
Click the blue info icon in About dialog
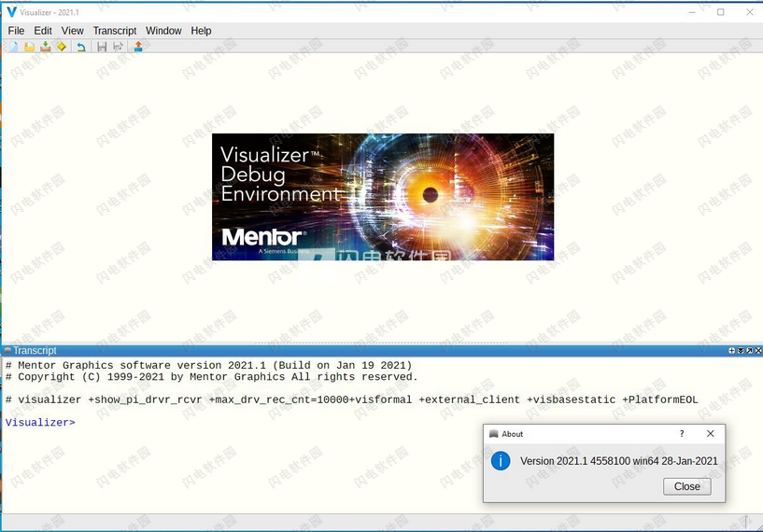501,460
